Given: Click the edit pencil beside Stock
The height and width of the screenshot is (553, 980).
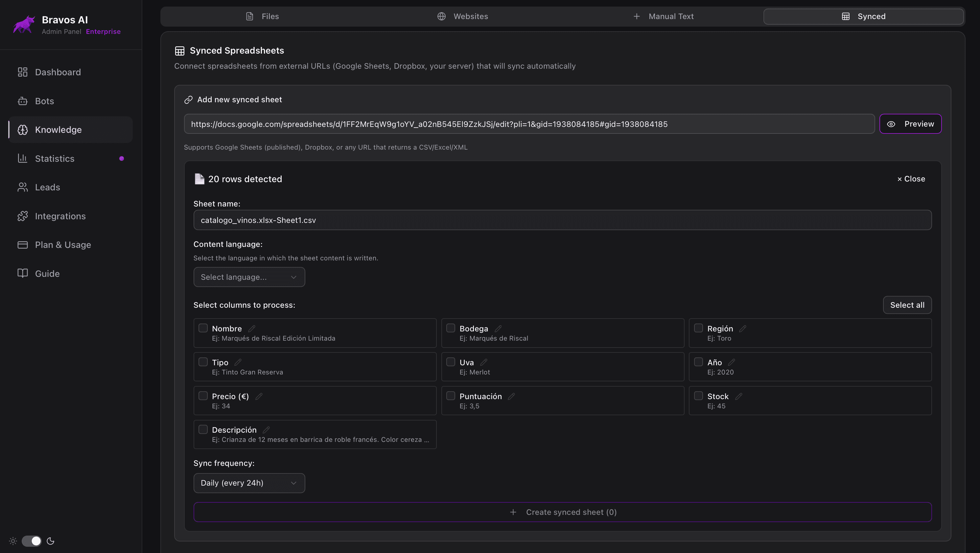Looking at the screenshot, I should tap(738, 396).
